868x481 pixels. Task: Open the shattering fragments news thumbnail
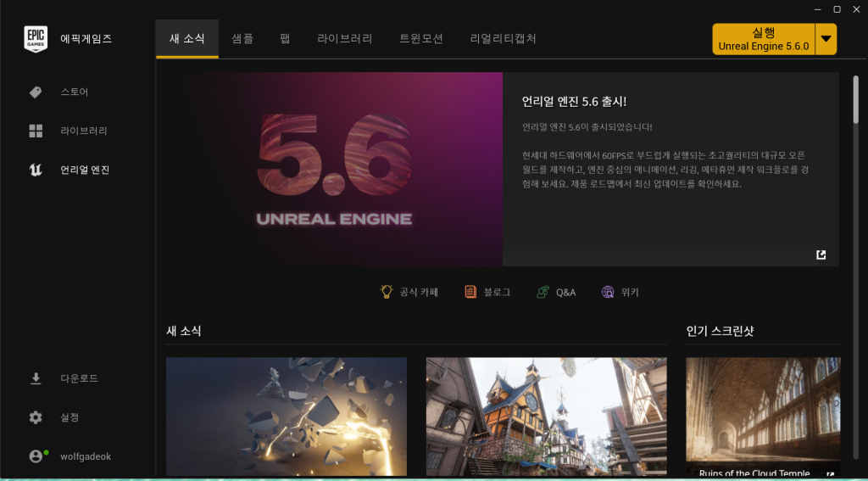pyautogui.click(x=287, y=417)
